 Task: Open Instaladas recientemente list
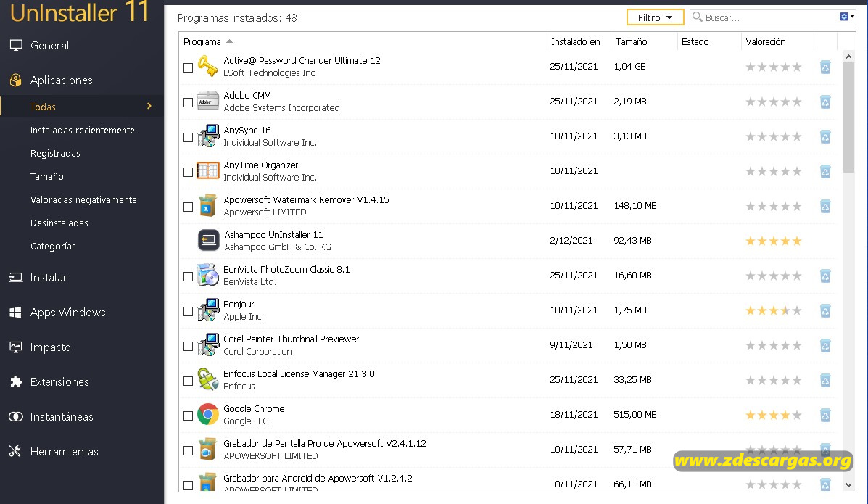[x=83, y=130]
